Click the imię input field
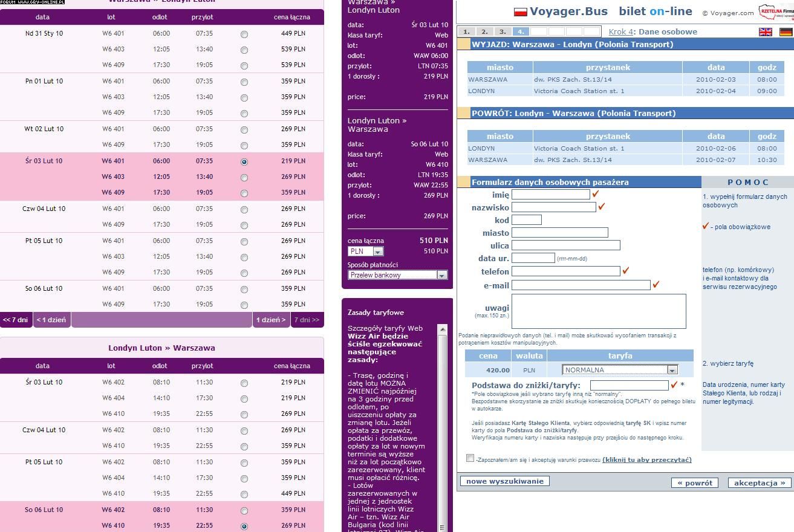Screen dimensions: 794x532 551,194
